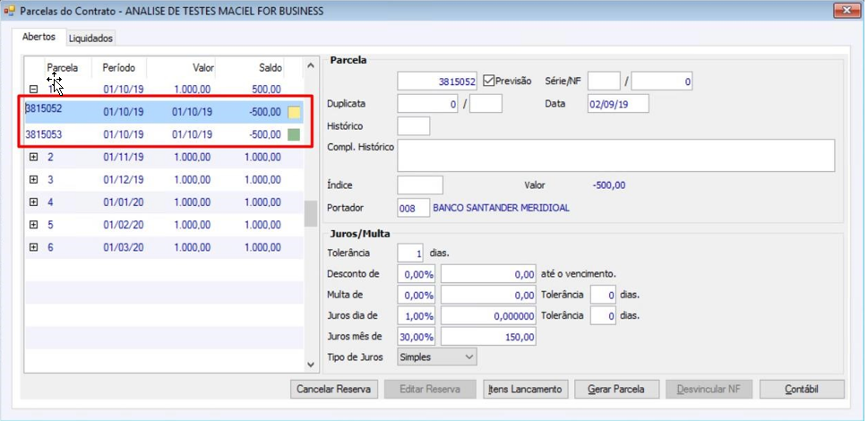Click the NF number field
The width and height of the screenshot is (868, 421).
[x=661, y=82]
